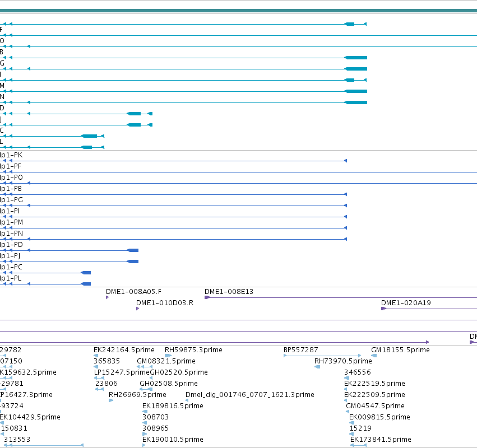Screen dimensions: 477x448
Task: Click the GM18155.5prime EST label
Action: pyautogui.click(x=400, y=350)
